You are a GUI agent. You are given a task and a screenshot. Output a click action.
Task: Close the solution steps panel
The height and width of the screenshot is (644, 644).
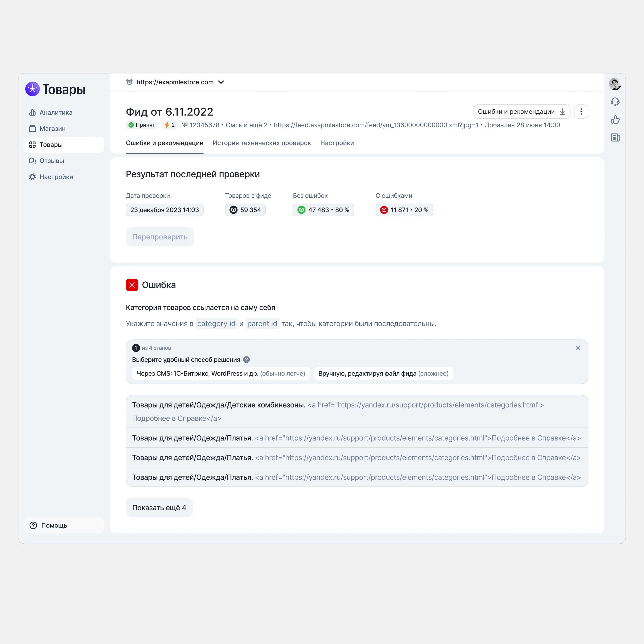(x=578, y=348)
